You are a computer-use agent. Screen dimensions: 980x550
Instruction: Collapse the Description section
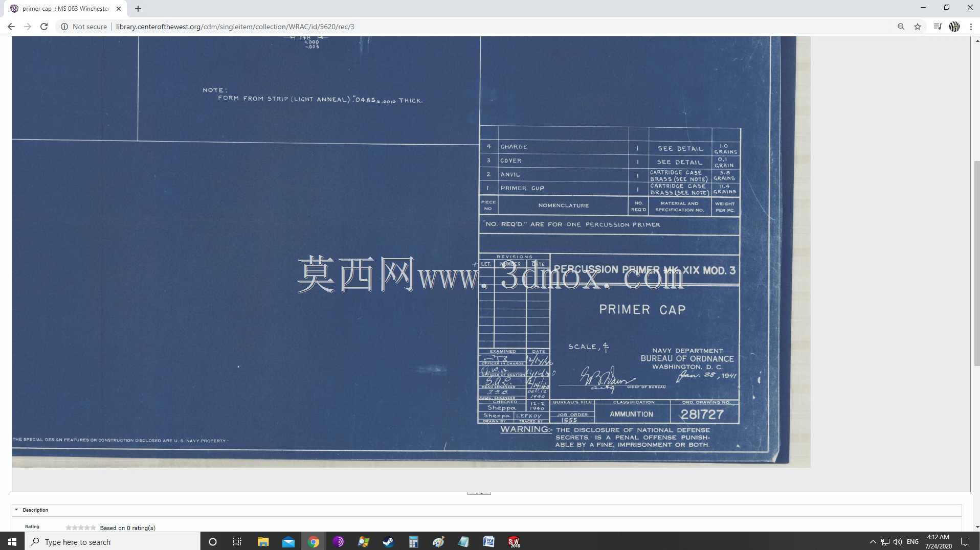tap(16, 510)
